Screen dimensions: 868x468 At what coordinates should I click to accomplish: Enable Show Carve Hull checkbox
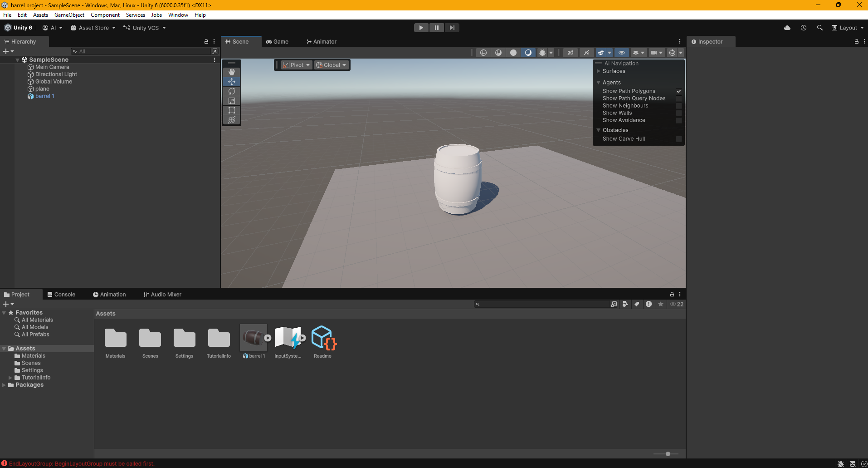679,139
